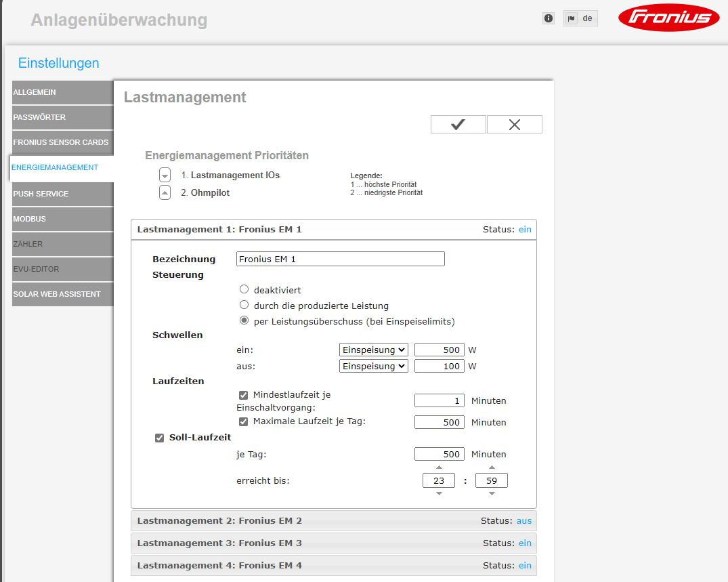Expand Lastmanagement 4: Fronius EM 4 section
728x582 pixels.
(x=334, y=565)
